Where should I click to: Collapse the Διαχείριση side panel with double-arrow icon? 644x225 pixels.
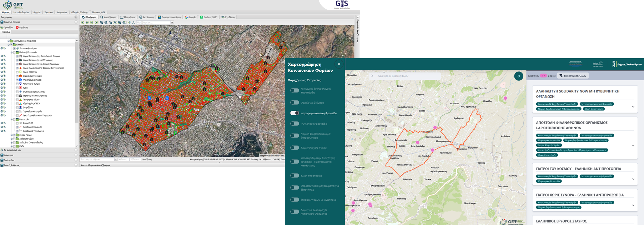click(76, 17)
